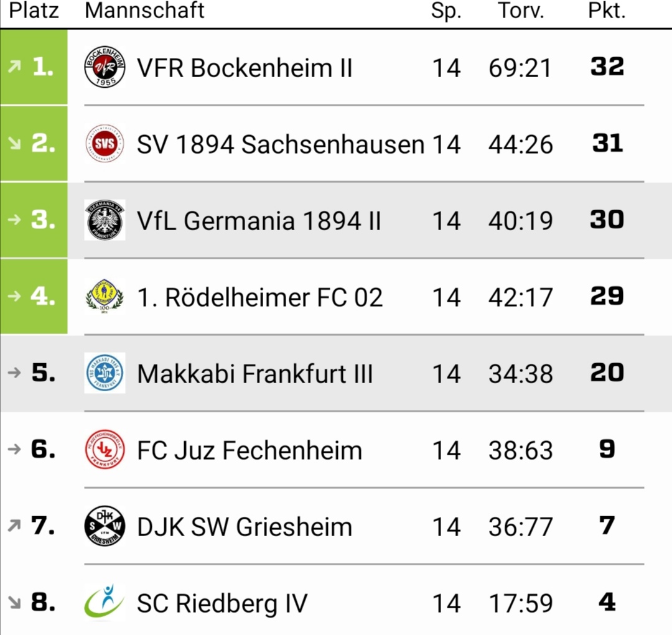
Task: Tap the Makkabi Frankfurt blue star logo
Action: pos(105,373)
